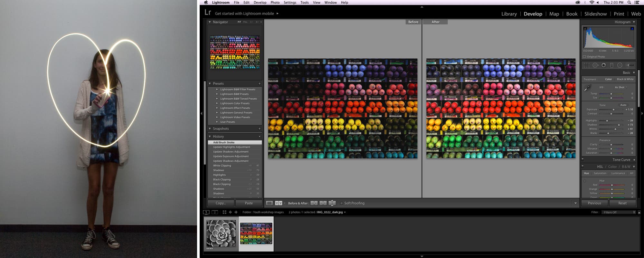Screen dimensions: 644x258
Task: Switch filmstrip to grid view icon
Action: click(x=224, y=212)
